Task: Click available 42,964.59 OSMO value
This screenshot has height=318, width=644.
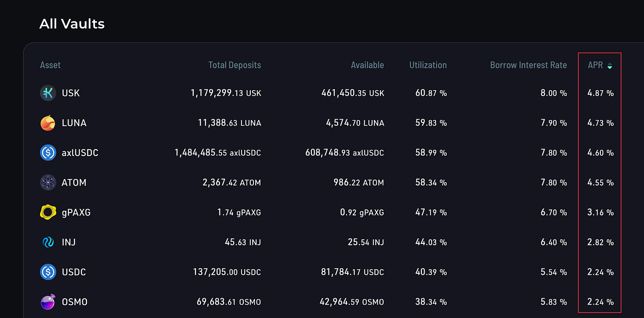Action: [352, 302]
